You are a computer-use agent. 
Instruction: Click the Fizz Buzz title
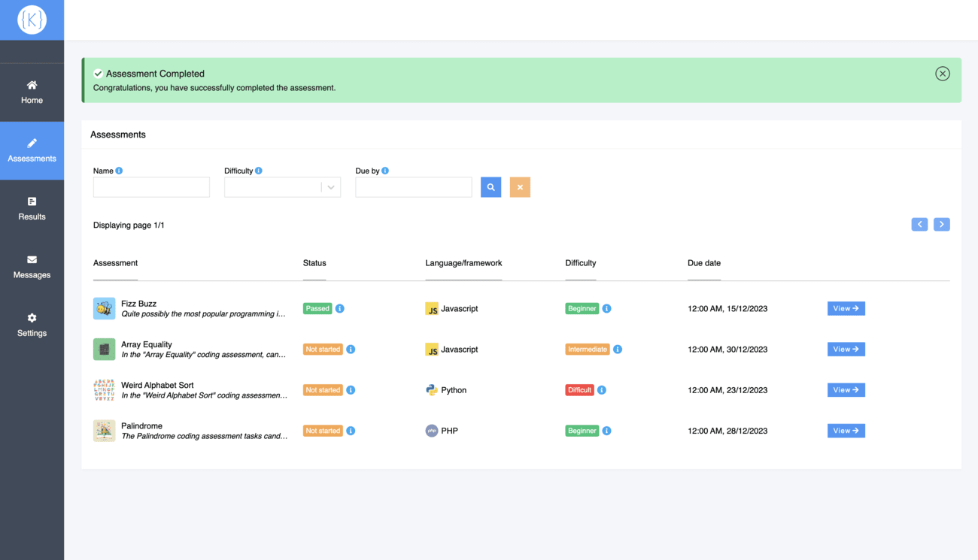138,304
